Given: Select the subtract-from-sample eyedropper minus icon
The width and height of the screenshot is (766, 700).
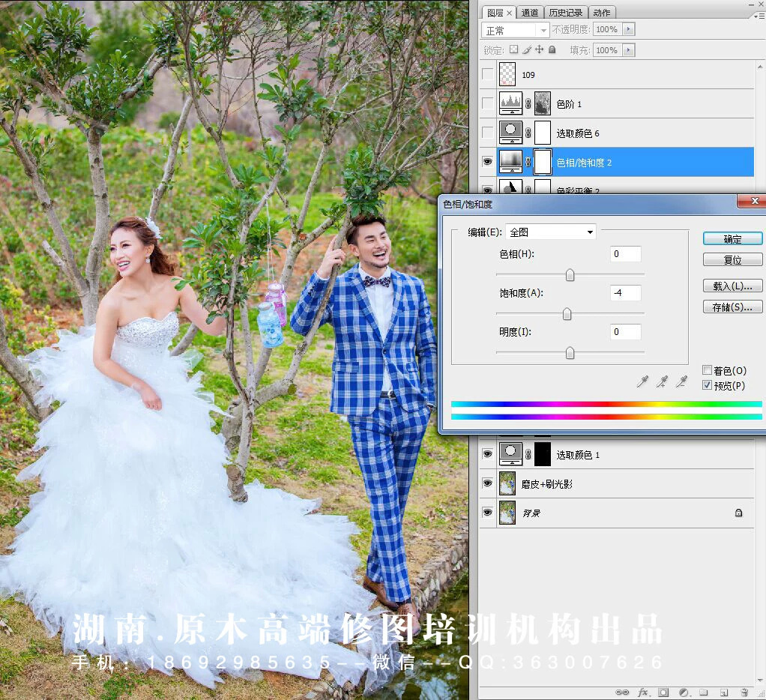Looking at the screenshot, I should pos(681,381).
